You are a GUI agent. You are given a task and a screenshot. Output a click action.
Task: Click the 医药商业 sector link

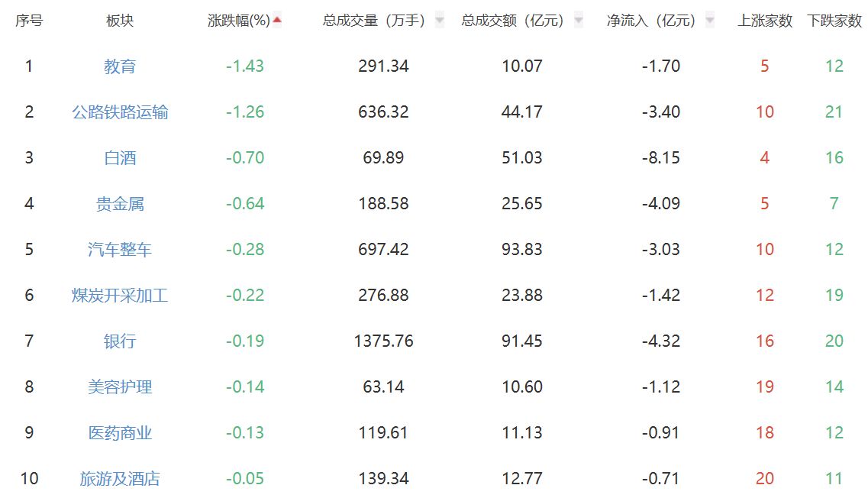120,433
